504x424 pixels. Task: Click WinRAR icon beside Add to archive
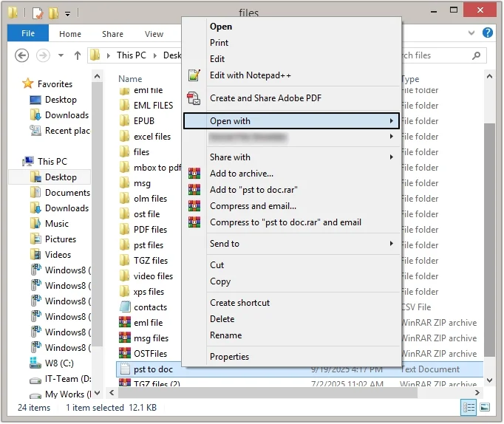[194, 174]
